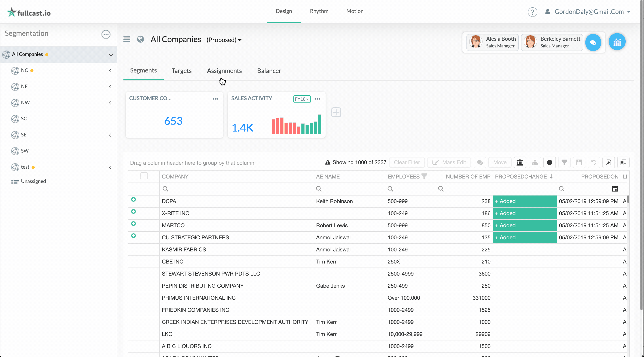Select the SW segment in tree

[x=25, y=151]
